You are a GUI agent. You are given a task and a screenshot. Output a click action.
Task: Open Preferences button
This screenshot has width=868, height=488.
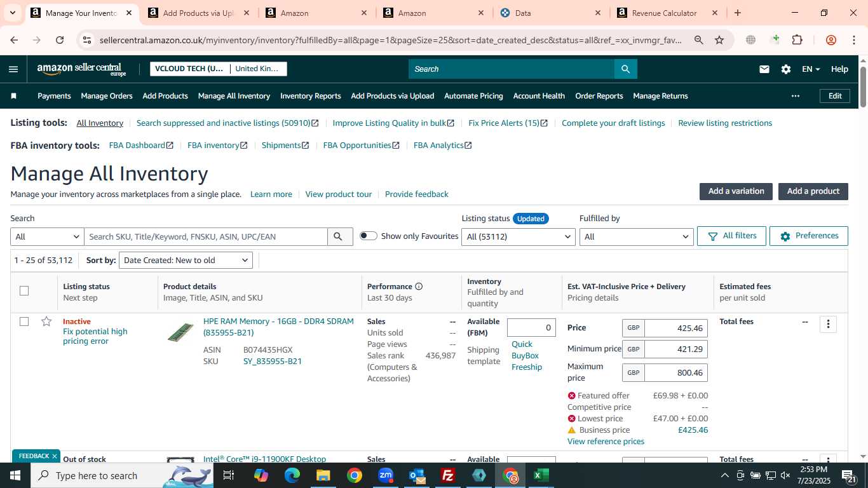click(x=809, y=236)
